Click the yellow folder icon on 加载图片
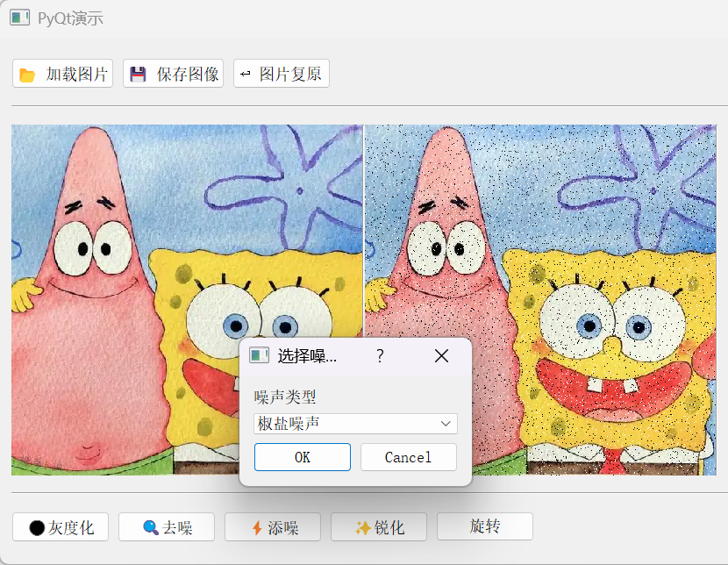 [27, 75]
